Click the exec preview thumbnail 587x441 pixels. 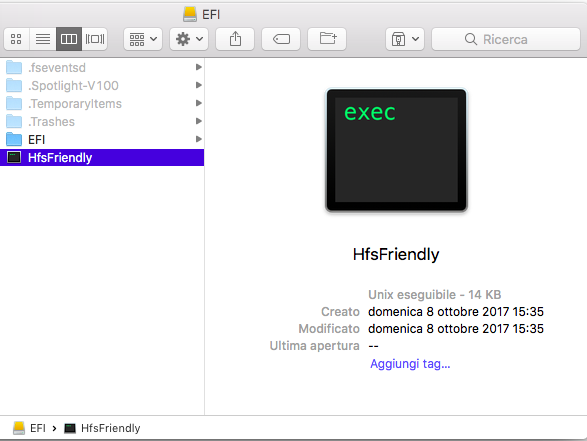[396, 150]
